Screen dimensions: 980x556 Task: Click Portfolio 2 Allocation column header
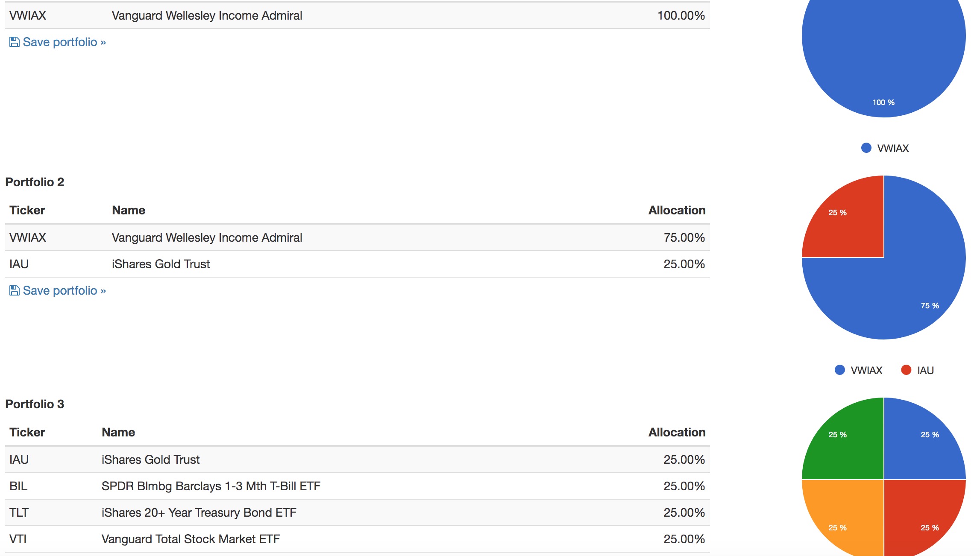coord(677,210)
